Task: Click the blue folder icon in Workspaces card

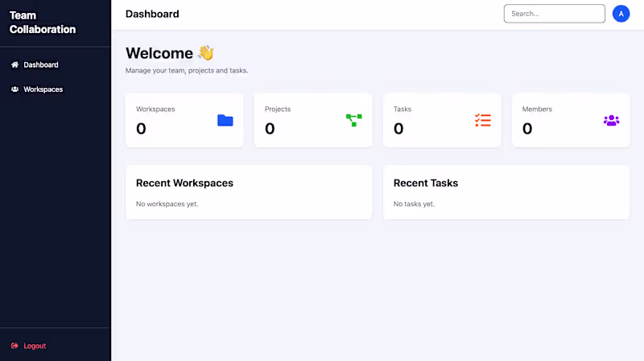Action: [x=225, y=121]
